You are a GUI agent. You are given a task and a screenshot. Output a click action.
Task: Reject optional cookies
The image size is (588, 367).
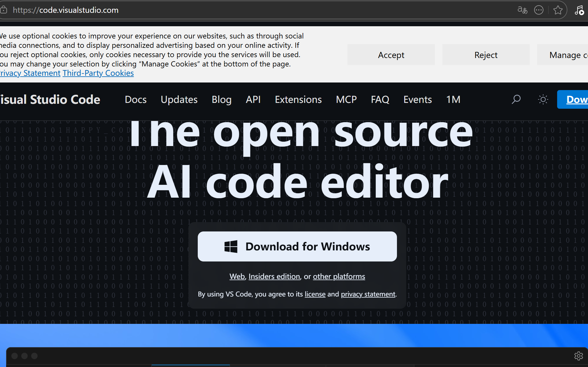(x=486, y=55)
